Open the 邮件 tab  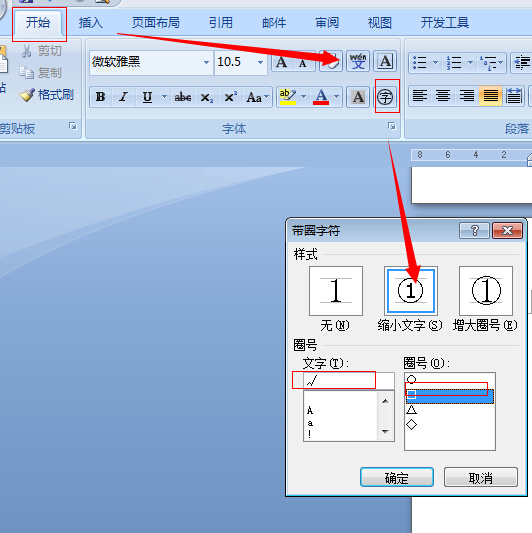click(274, 23)
